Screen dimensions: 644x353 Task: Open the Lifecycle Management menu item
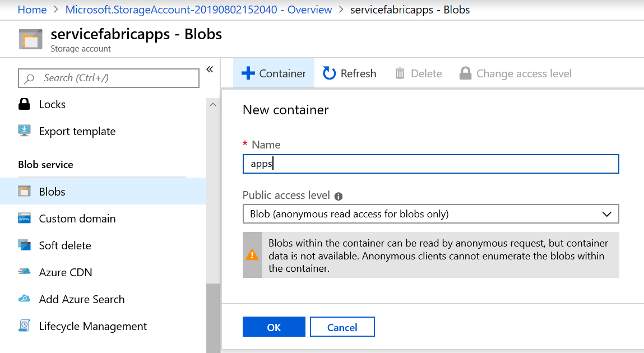92,326
